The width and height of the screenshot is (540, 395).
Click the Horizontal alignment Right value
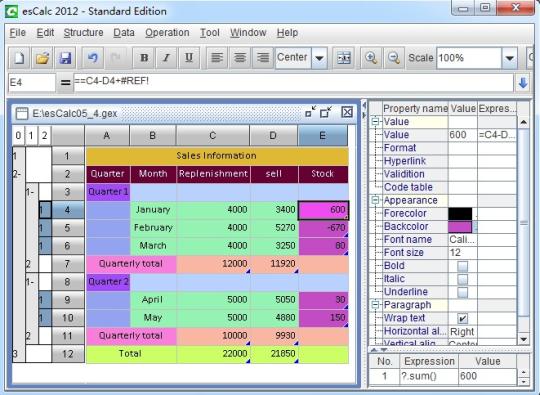coord(462,331)
